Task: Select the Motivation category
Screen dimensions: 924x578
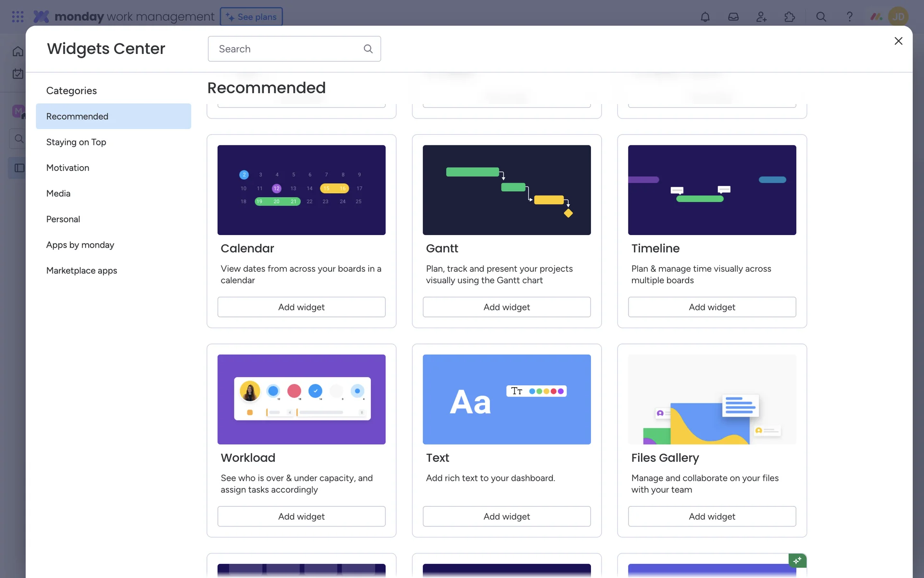Action: click(x=68, y=168)
